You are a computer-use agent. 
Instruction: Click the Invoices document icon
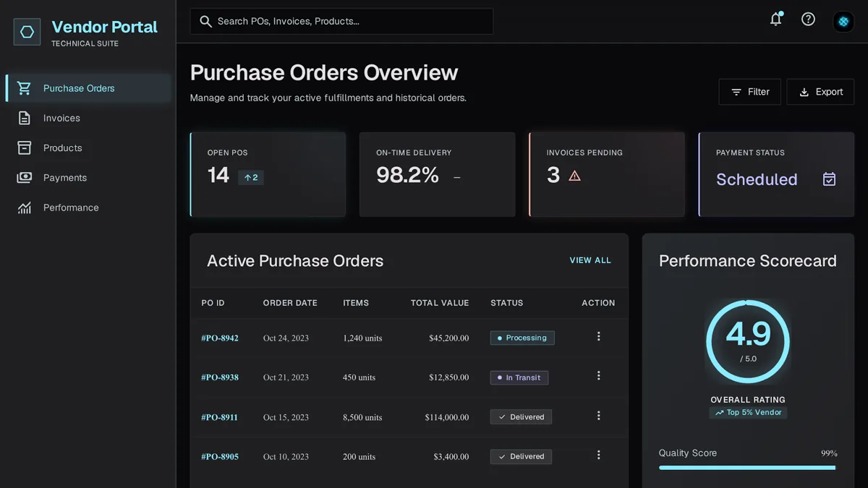tap(25, 118)
